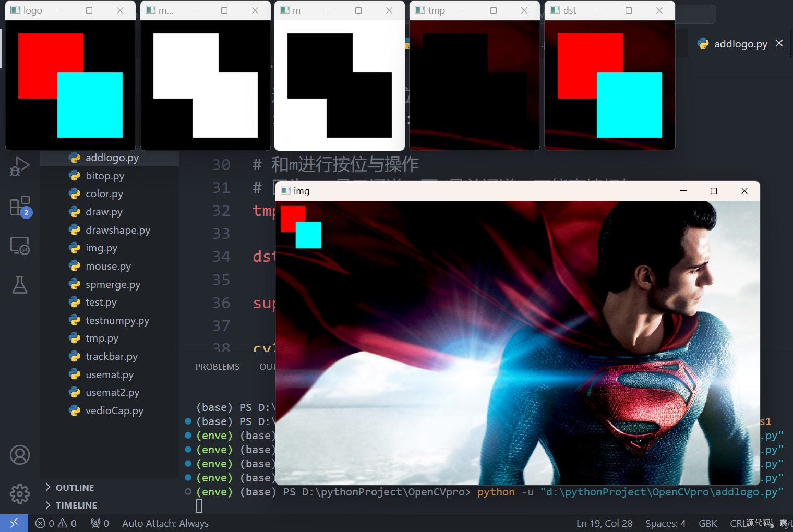
Task: Show errors and warnings count
Action: pos(56,523)
